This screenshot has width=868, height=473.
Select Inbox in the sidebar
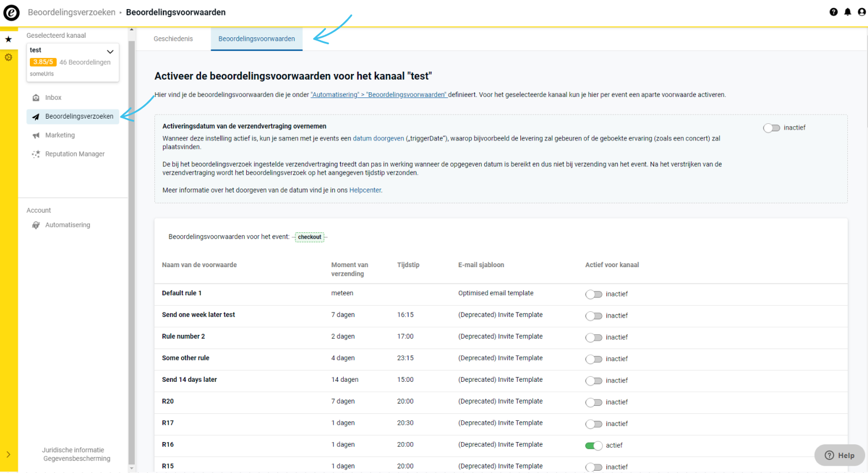[x=53, y=98]
